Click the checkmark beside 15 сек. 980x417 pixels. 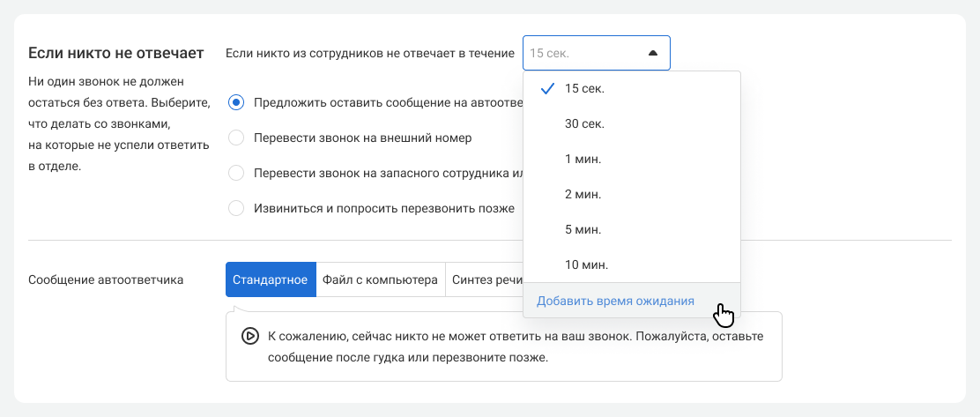coord(547,88)
